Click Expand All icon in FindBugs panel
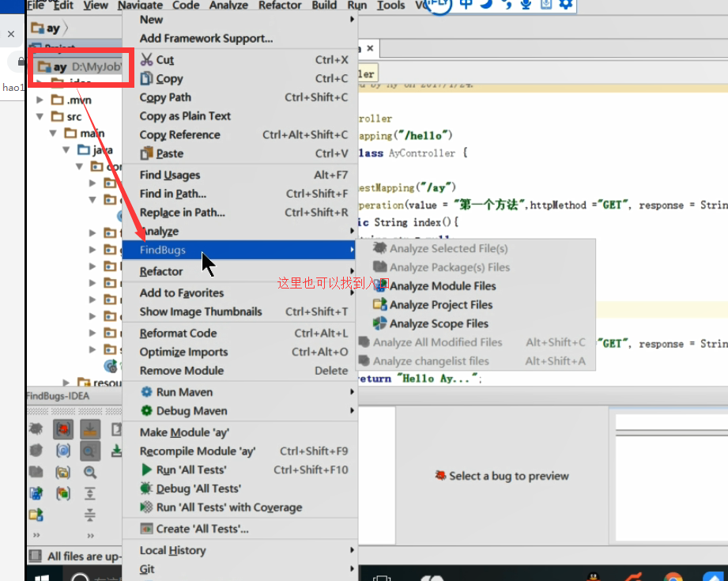The image size is (728, 581). (90, 493)
